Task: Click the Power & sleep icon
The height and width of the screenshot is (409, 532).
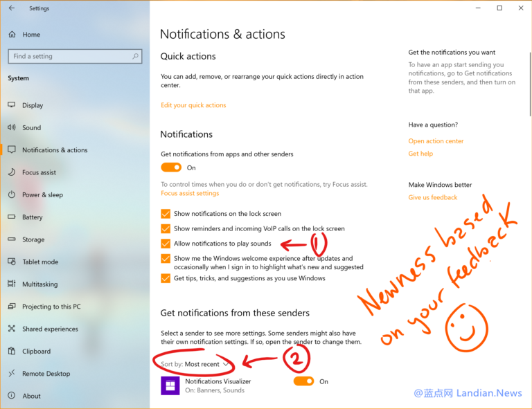Action: (12, 194)
